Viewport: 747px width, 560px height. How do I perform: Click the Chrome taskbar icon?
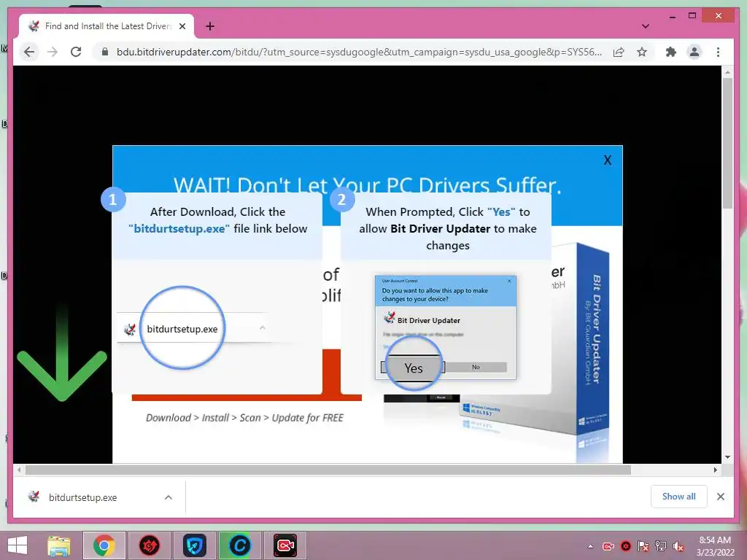pyautogui.click(x=104, y=545)
